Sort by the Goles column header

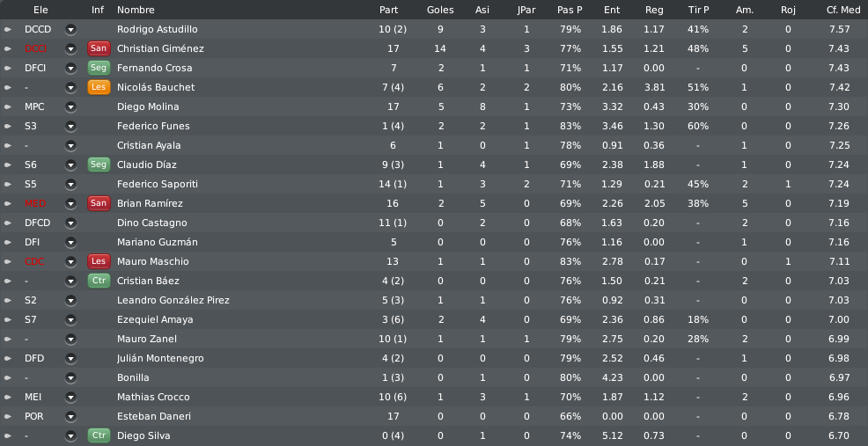[x=440, y=10]
